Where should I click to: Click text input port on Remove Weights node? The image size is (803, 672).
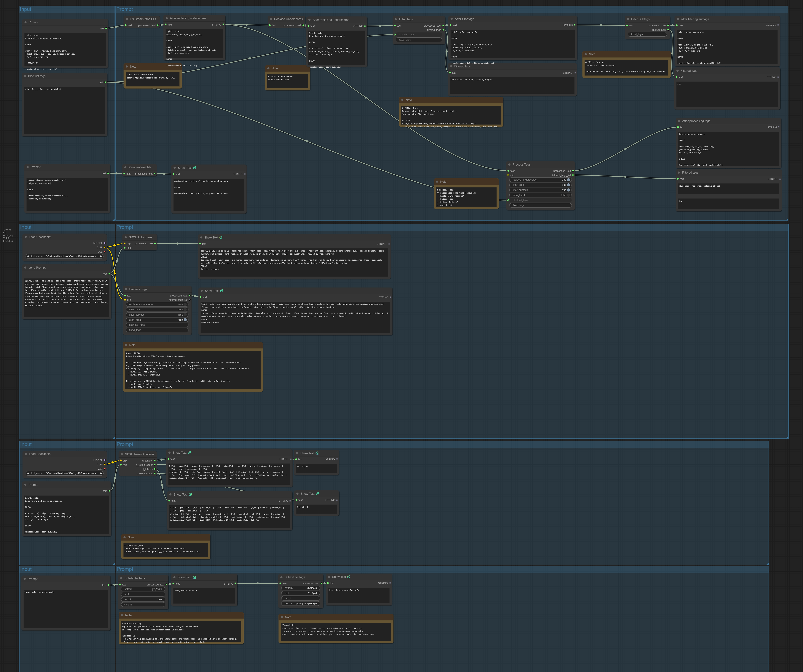pos(124,174)
